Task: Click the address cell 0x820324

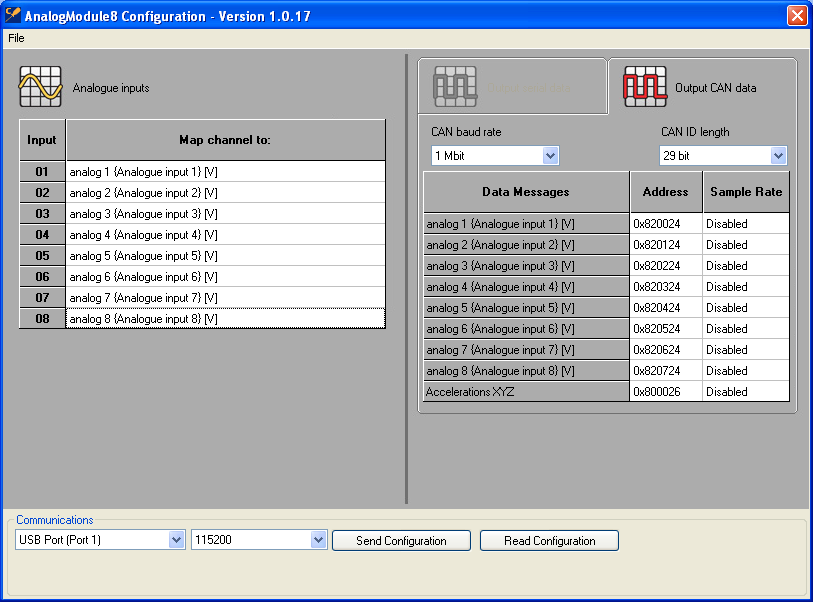Action: click(665, 287)
